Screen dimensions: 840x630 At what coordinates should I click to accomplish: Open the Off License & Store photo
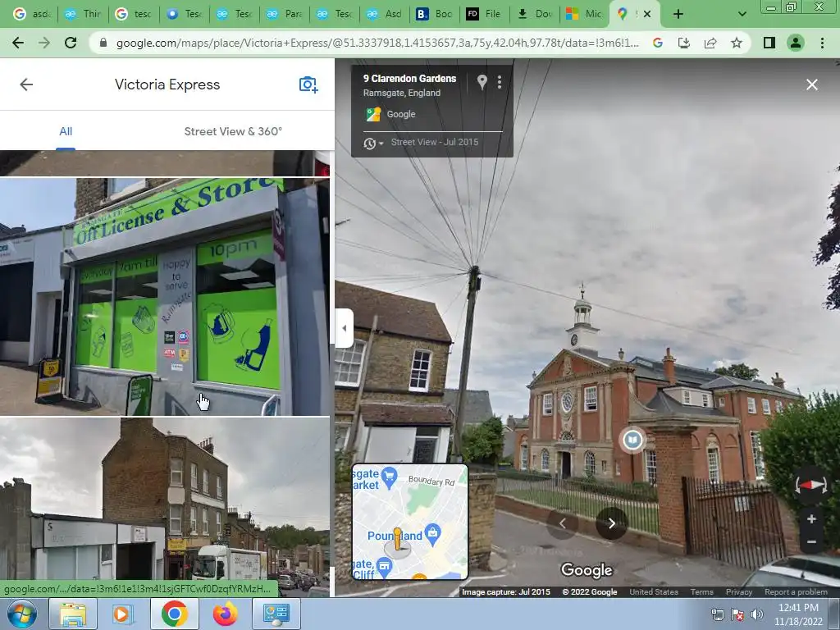click(164, 297)
